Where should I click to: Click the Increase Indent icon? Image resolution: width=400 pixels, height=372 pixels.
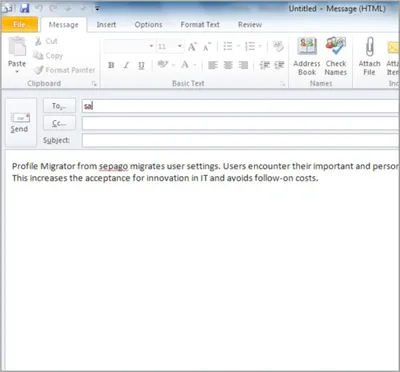pos(279,65)
